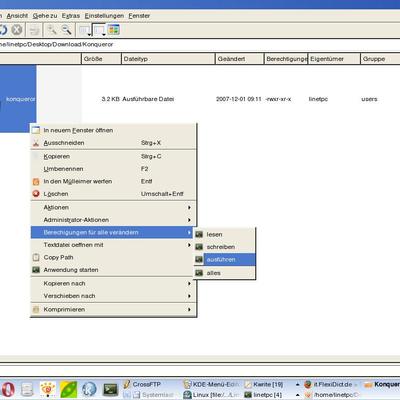Click the 'linetpc' owner cell
The image size is (400, 400).
click(318, 99)
